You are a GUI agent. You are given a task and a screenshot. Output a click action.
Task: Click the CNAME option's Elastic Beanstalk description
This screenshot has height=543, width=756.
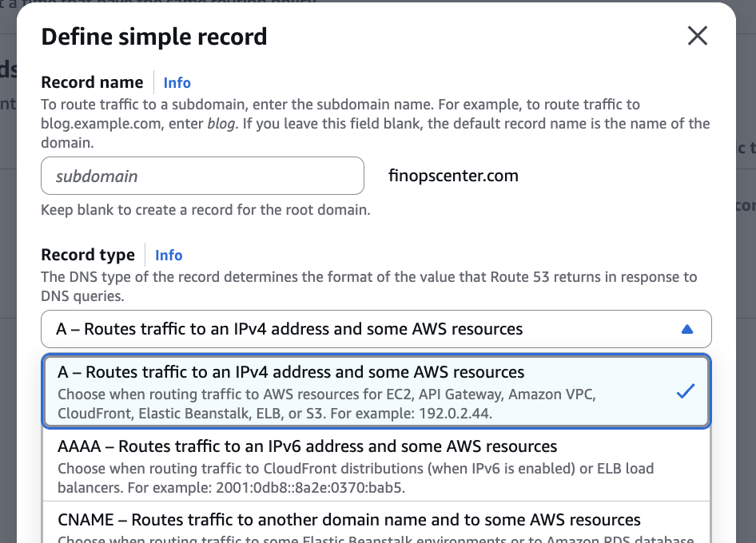(x=375, y=537)
